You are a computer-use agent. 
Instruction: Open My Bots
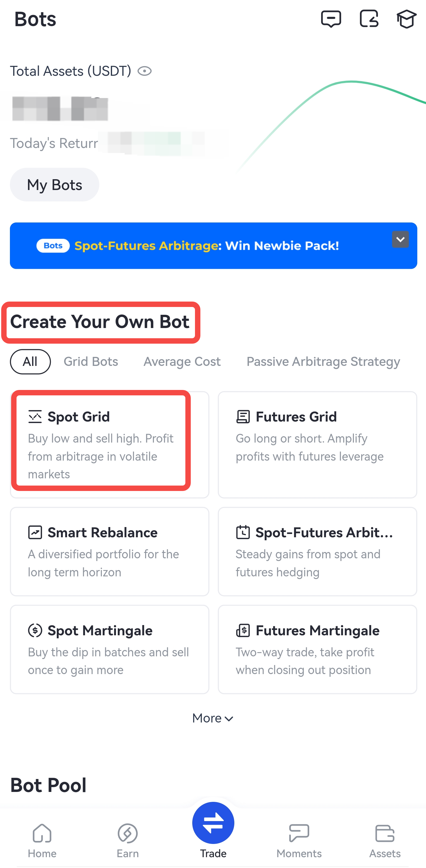point(55,185)
